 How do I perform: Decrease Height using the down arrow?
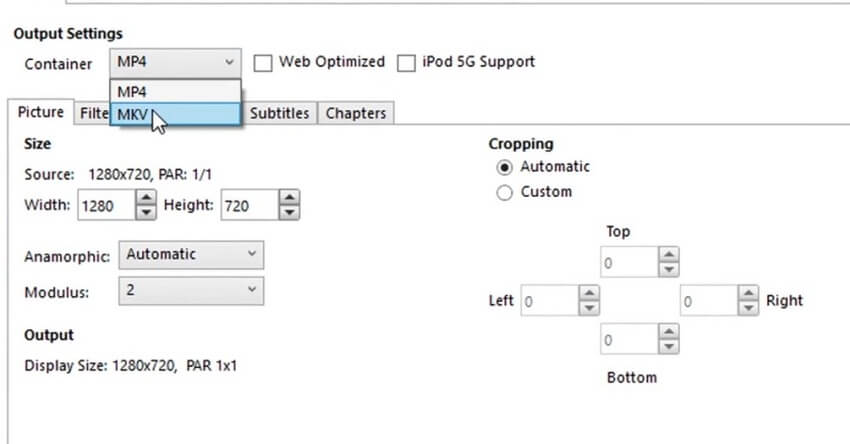(290, 212)
